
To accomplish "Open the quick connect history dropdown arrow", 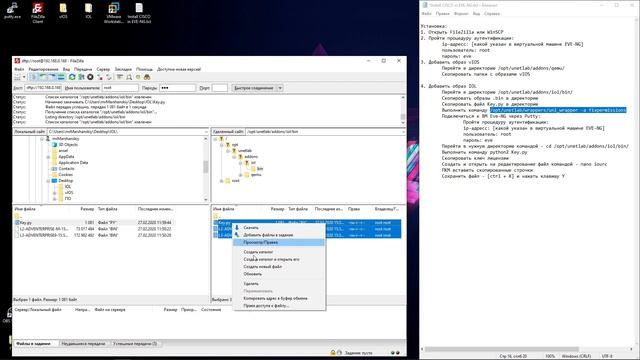I will click(280, 88).
